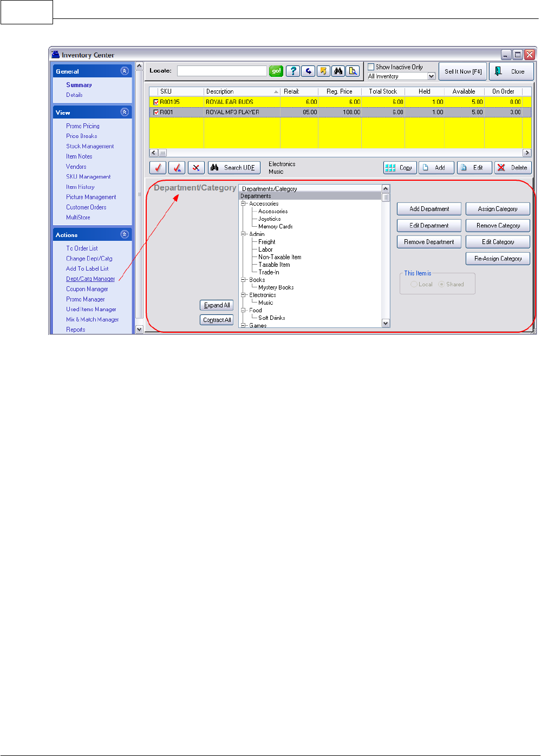The image size is (541, 756).
Task: Open Promo Pricing view
Action: pos(83,126)
